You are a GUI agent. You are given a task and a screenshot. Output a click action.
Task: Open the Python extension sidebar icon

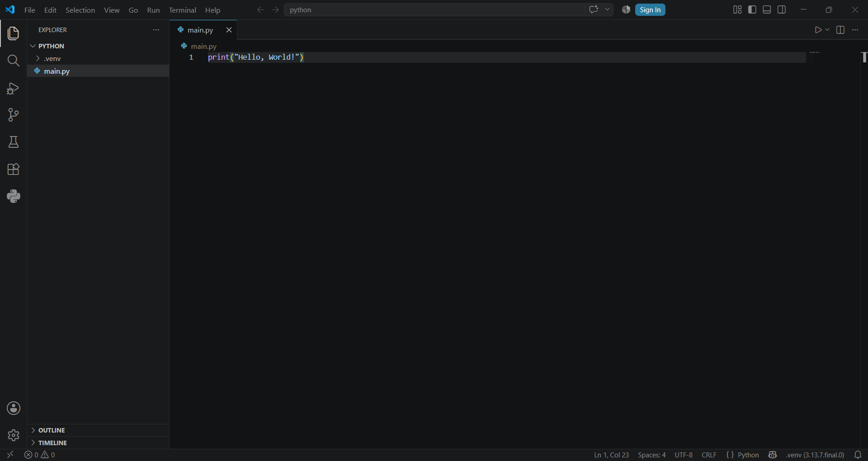(x=14, y=196)
